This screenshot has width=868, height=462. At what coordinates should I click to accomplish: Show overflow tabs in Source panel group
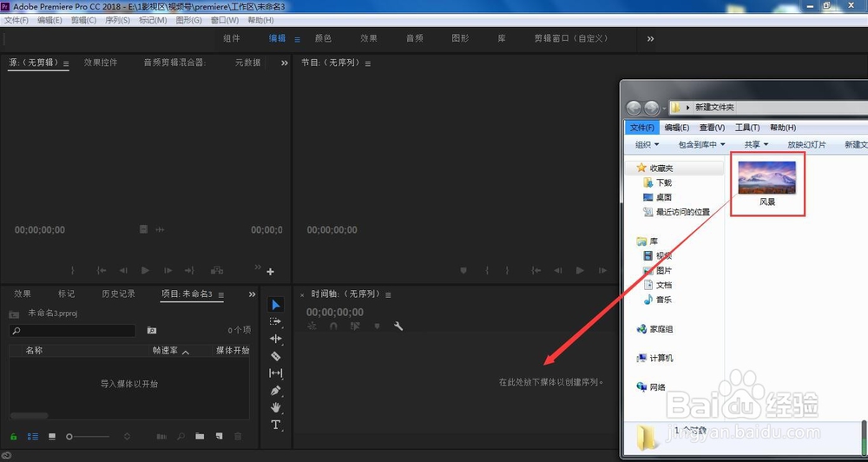point(285,63)
